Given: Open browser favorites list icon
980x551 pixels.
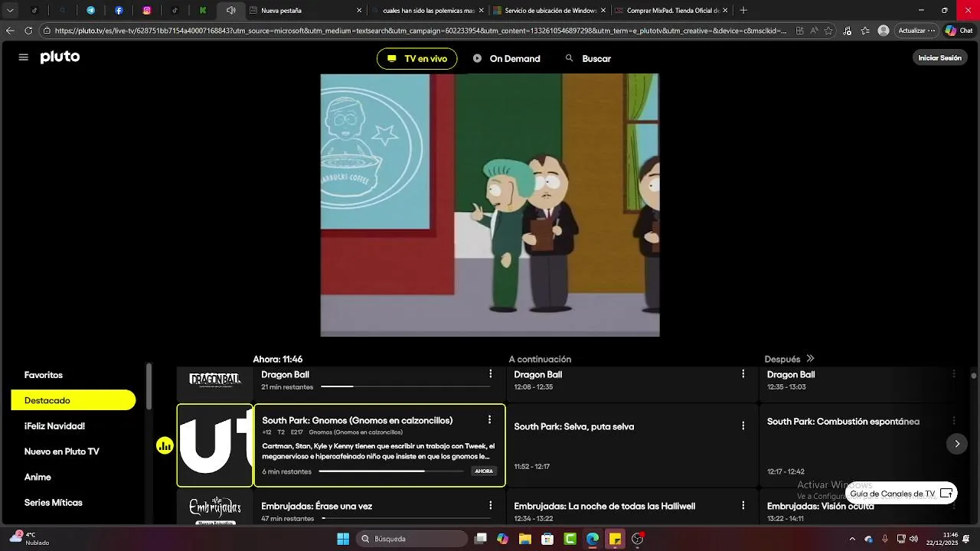Looking at the screenshot, I should point(865,31).
